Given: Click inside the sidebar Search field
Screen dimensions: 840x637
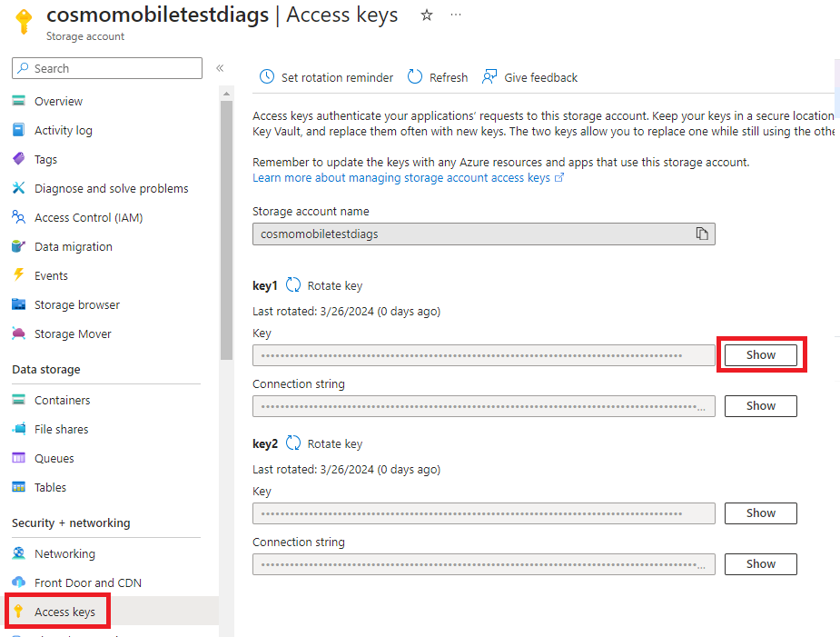Looking at the screenshot, I should tap(106, 68).
